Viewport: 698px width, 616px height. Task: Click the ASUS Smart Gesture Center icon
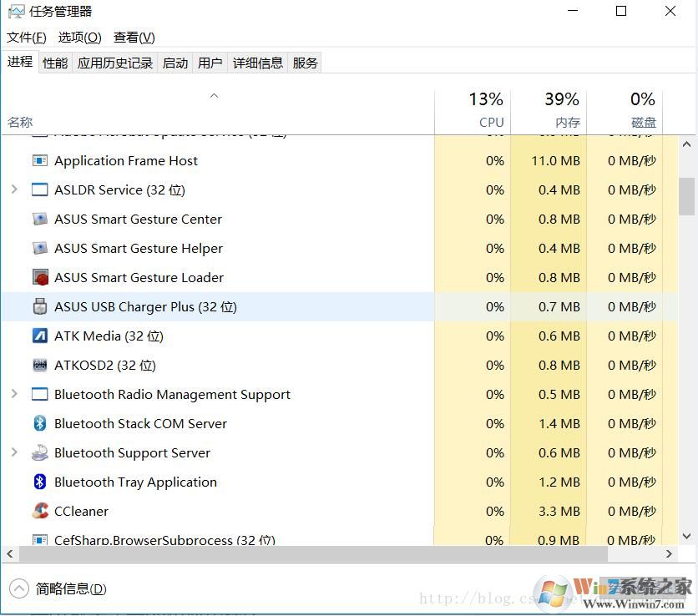pos(40,219)
